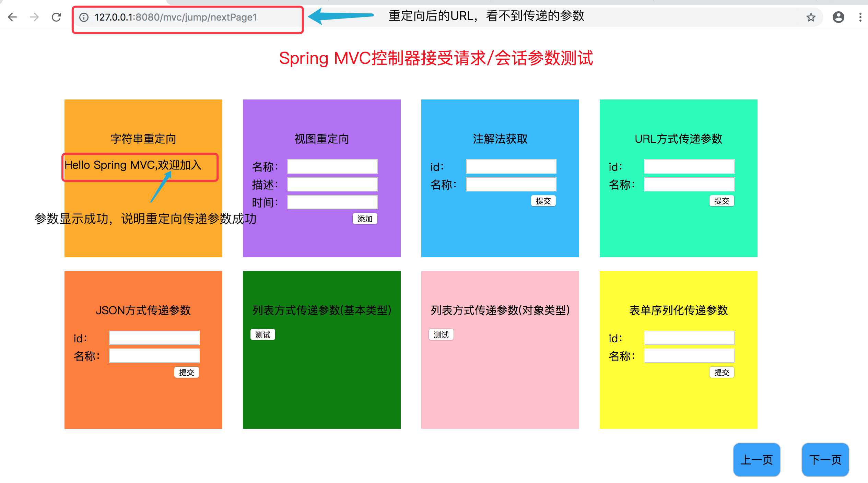Click the 时间 field in 视图重定向 card

(x=332, y=202)
